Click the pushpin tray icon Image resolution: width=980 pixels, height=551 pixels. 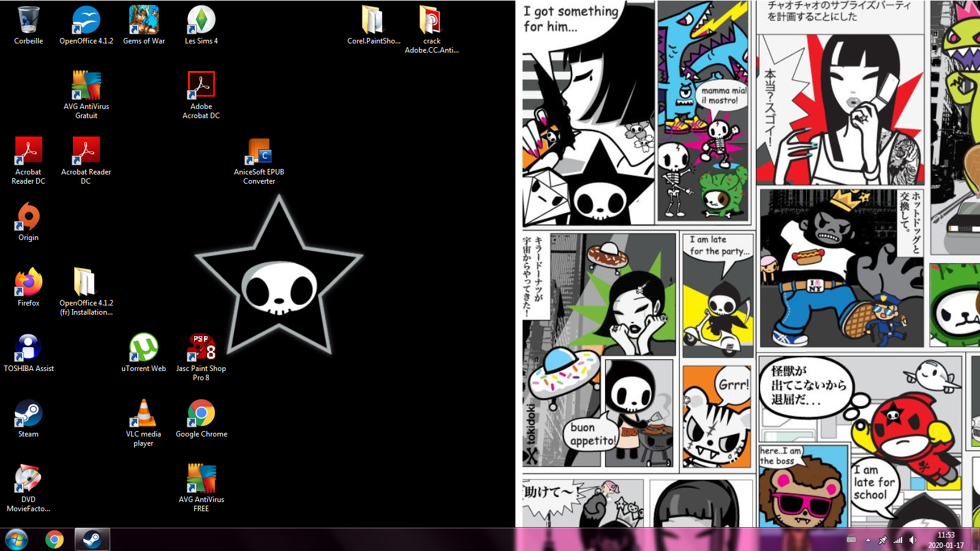[x=883, y=540]
